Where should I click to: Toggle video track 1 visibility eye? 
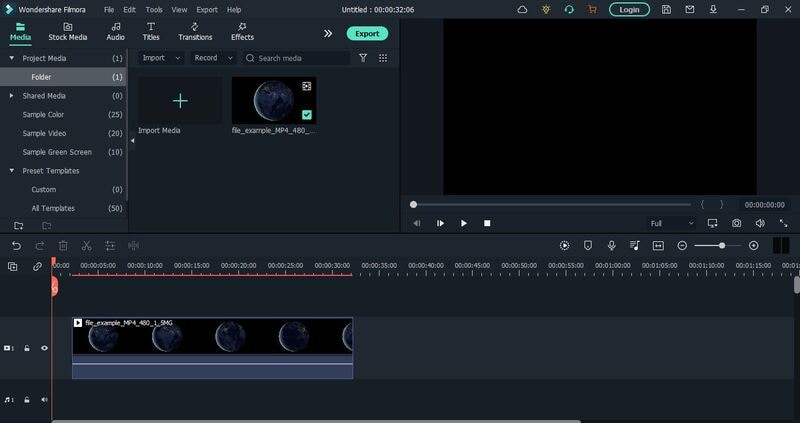click(44, 349)
